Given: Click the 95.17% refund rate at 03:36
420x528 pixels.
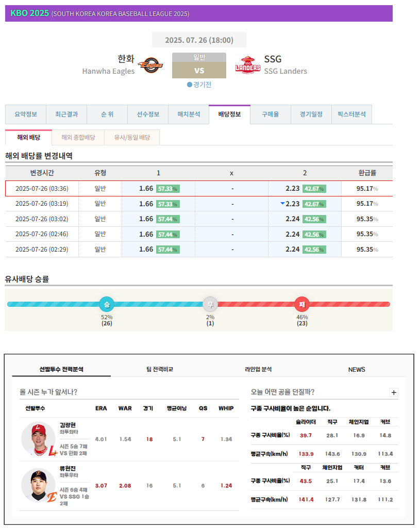Looking at the screenshot, I should [x=367, y=189].
